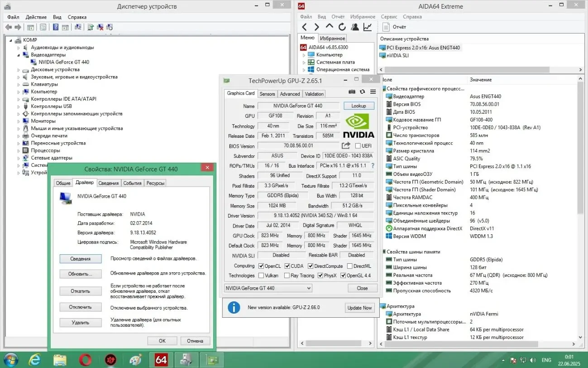Open the Windows Start button

tap(10, 360)
